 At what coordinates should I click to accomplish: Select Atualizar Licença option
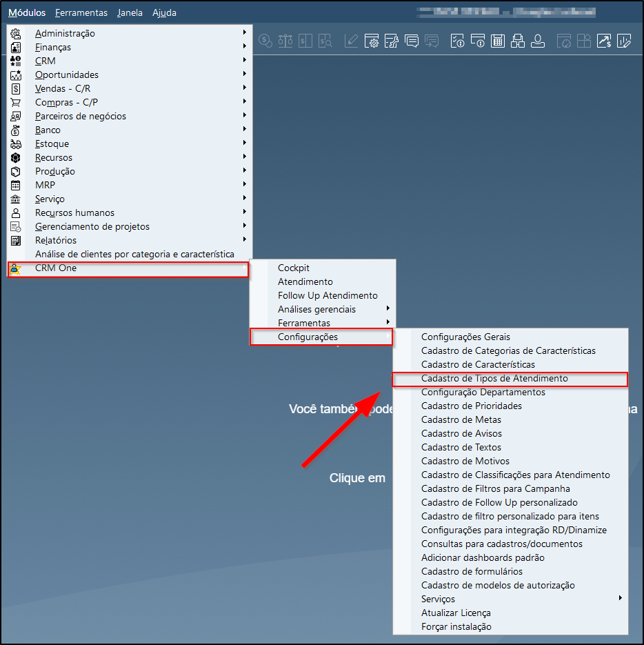click(x=456, y=613)
